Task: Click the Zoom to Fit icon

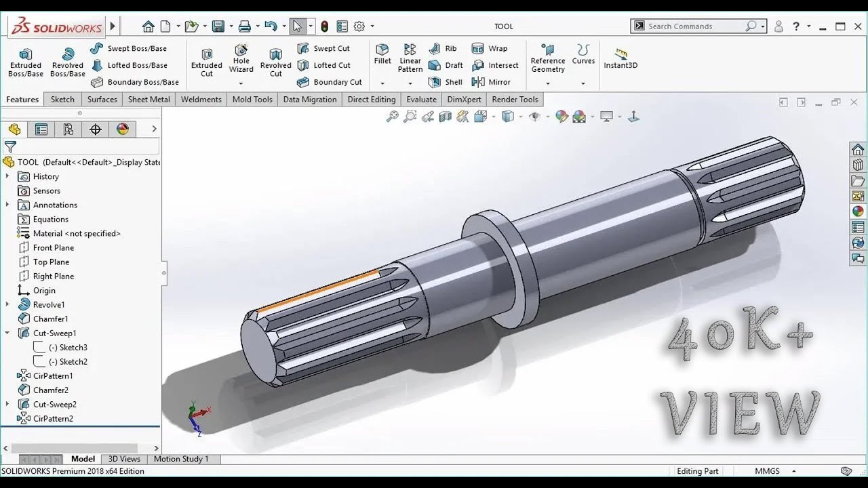Action: tap(392, 117)
